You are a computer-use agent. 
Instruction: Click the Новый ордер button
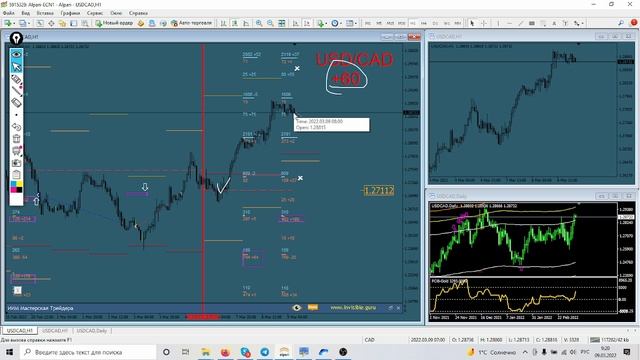pos(114,23)
